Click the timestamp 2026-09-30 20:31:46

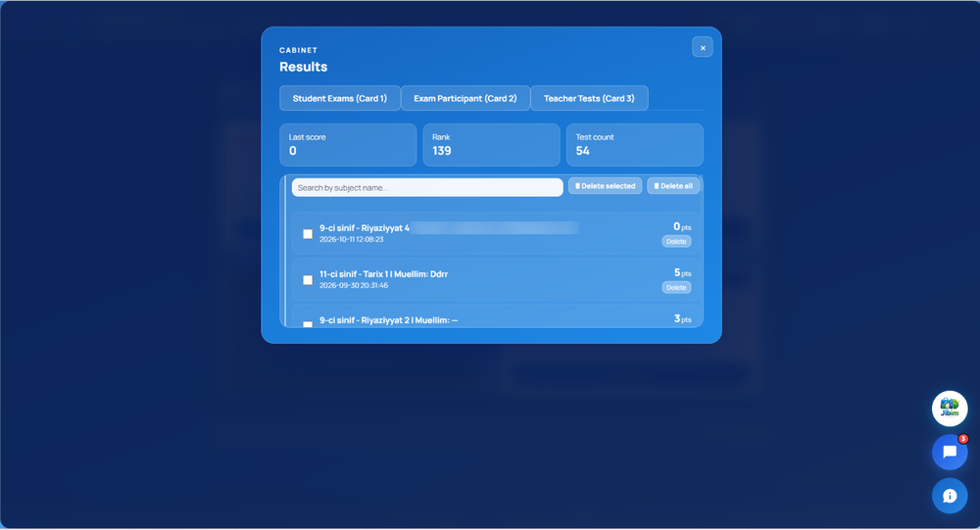click(354, 286)
